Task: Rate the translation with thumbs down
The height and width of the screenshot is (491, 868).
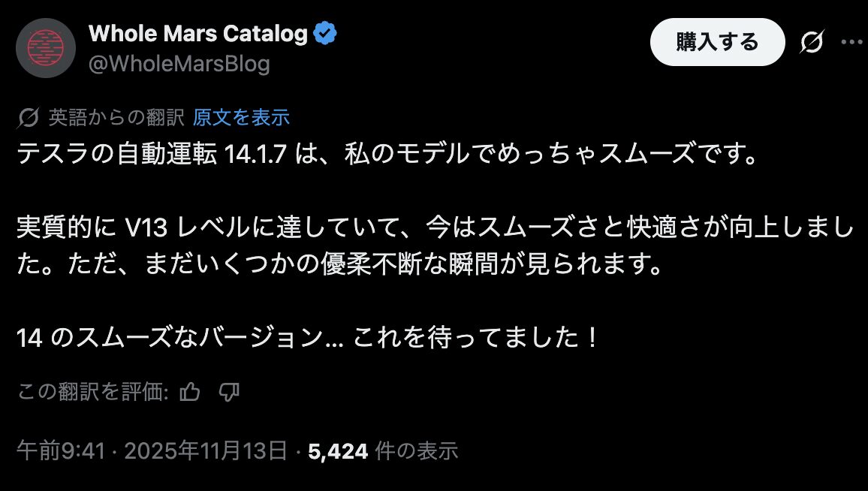Action: tap(228, 392)
